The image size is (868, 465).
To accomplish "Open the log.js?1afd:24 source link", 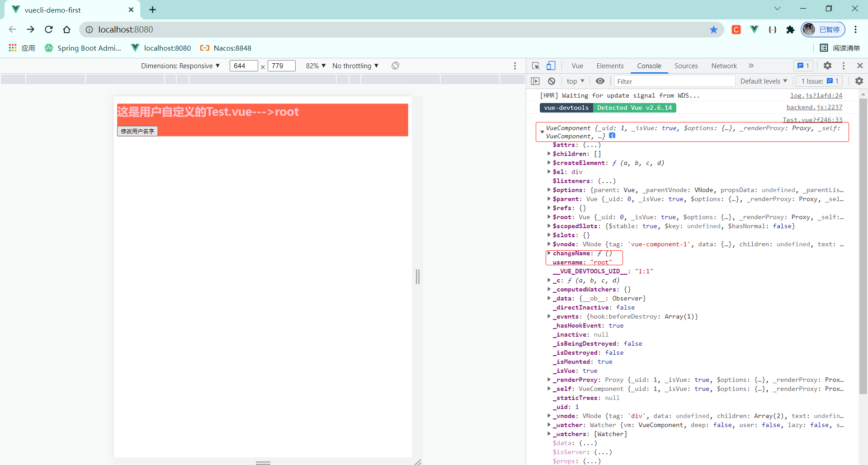I will pos(816,95).
